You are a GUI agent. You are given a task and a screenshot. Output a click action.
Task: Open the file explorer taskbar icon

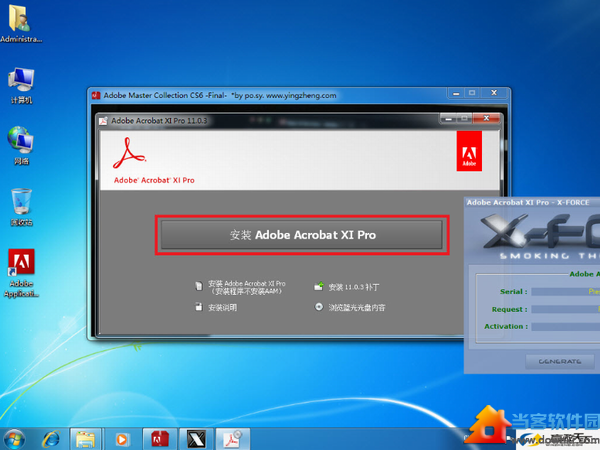85,439
